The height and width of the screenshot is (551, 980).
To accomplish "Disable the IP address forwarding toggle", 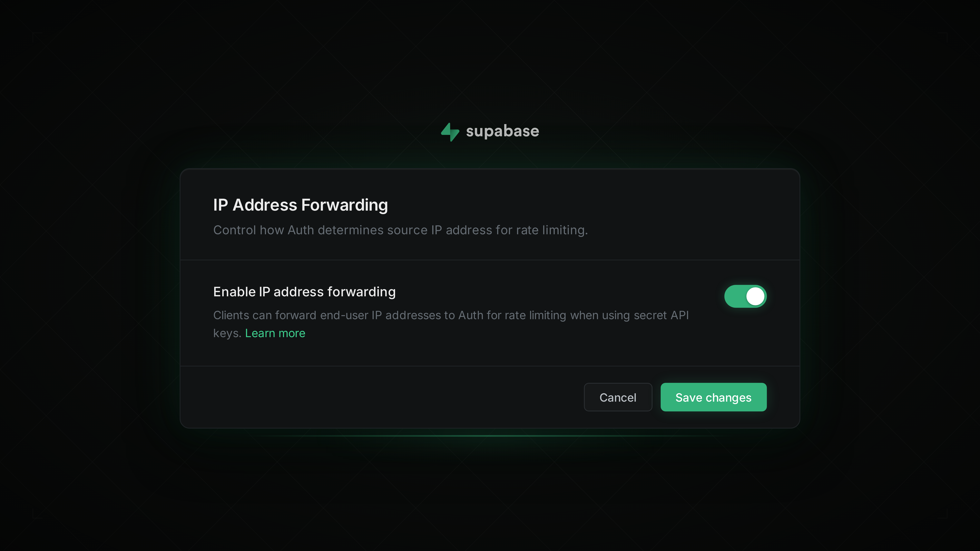I will point(745,296).
